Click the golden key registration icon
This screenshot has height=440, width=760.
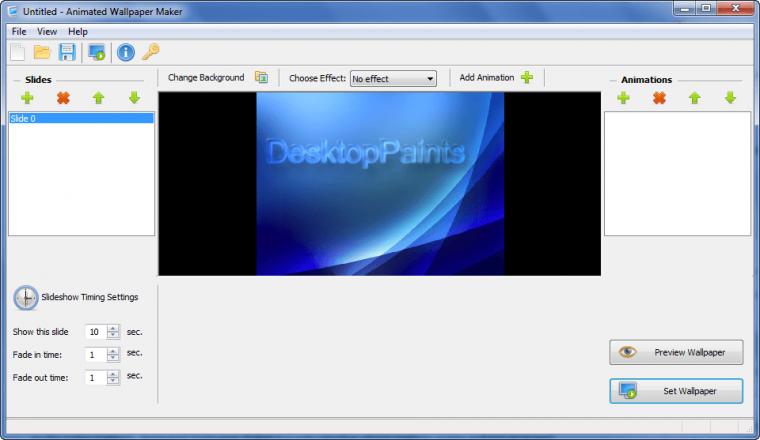151,52
